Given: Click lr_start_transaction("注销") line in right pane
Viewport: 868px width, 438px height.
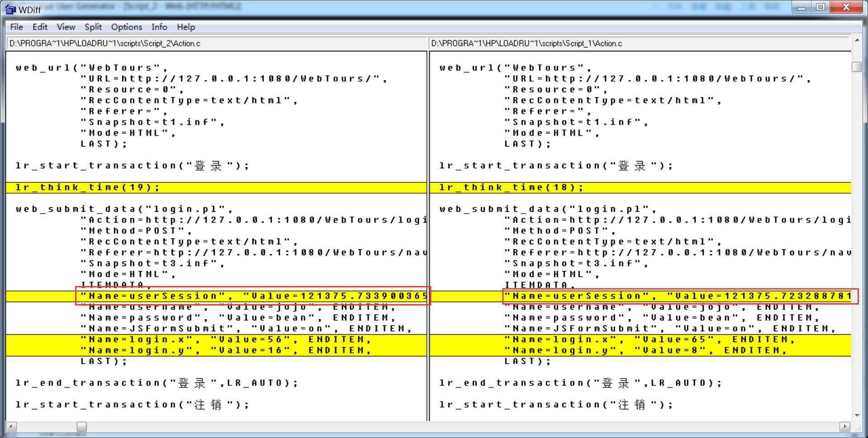Looking at the screenshot, I should pyautogui.click(x=556, y=405).
